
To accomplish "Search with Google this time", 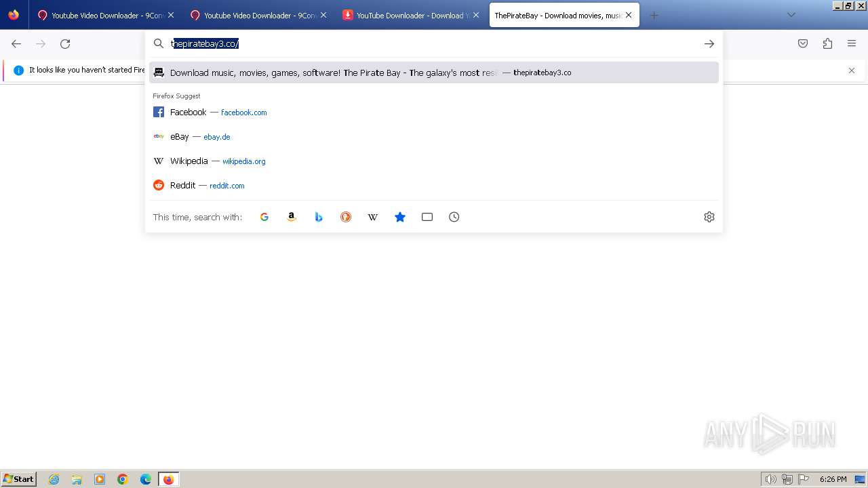I will (264, 217).
